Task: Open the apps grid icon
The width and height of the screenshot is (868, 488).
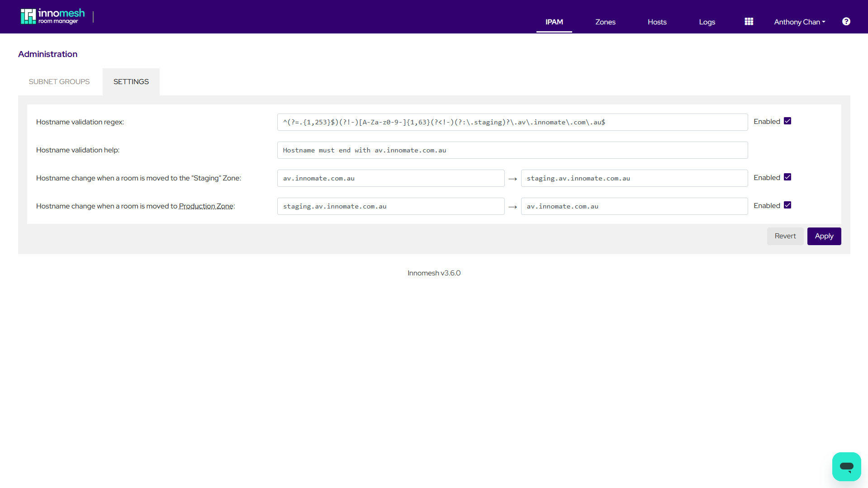Action: (749, 21)
